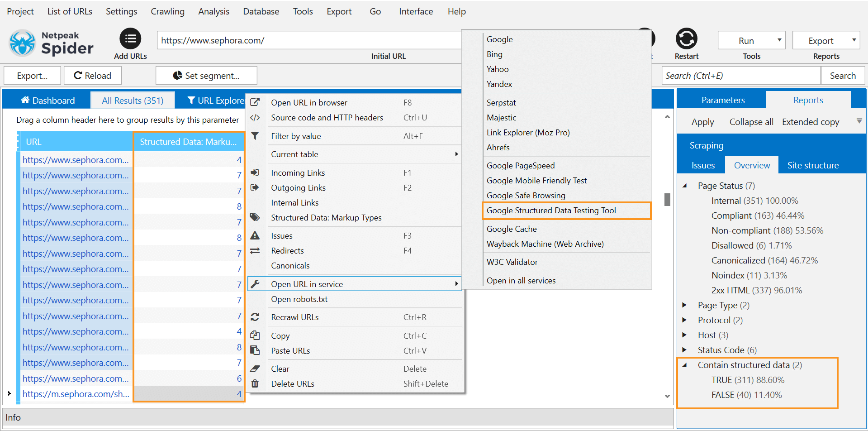The width and height of the screenshot is (868, 431).
Task: Click the table scroll up arrow
Action: 667,116
